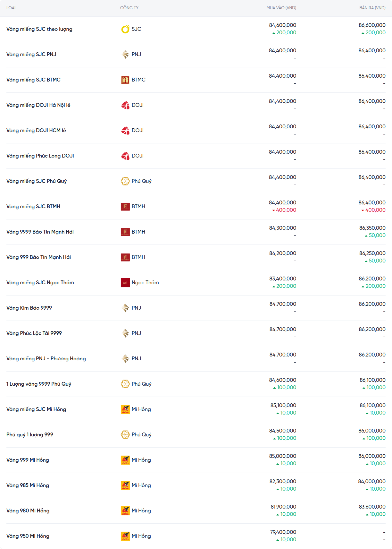
Task: Click the BTMC company logo icon
Action: (x=125, y=80)
